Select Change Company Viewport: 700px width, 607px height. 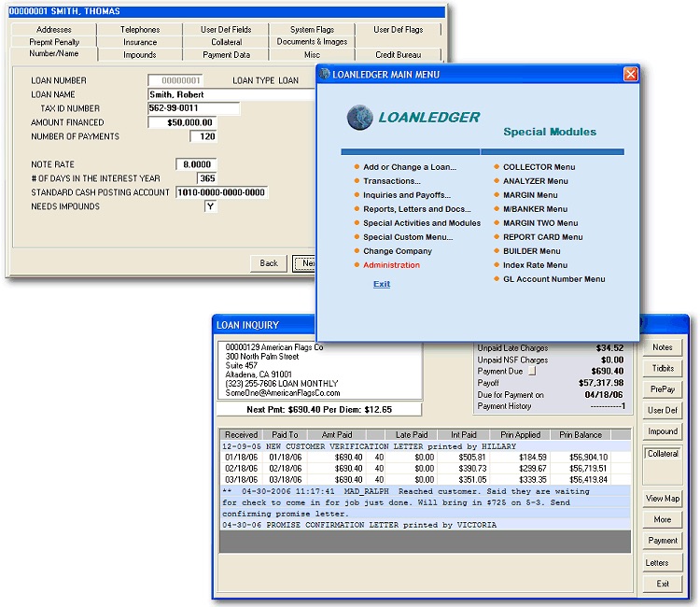coord(398,251)
